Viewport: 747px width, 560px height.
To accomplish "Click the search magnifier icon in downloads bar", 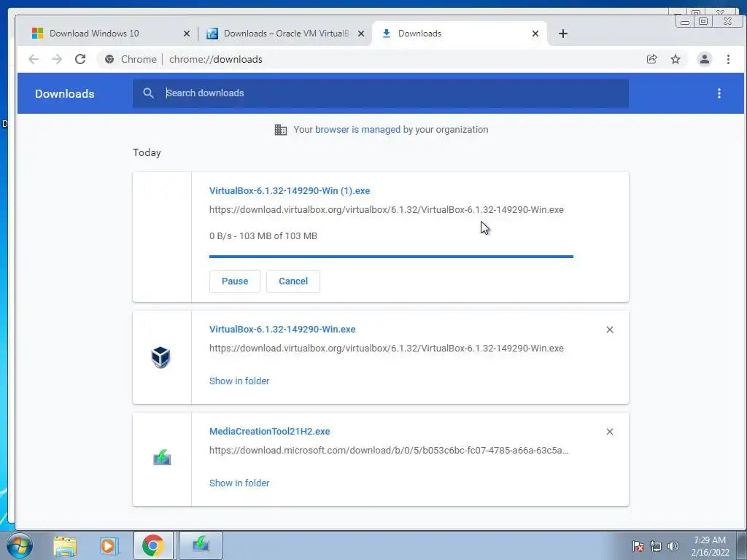I will click(148, 93).
